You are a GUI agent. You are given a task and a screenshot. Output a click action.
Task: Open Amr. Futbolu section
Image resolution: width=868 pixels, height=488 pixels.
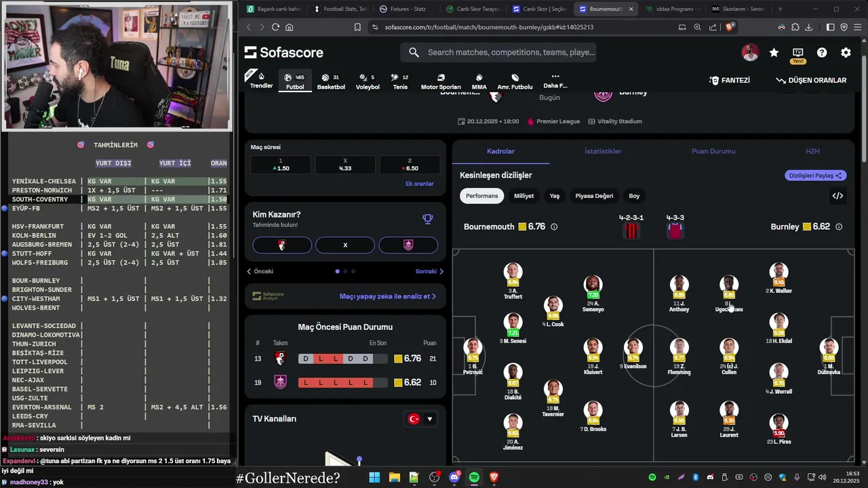click(x=515, y=81)
